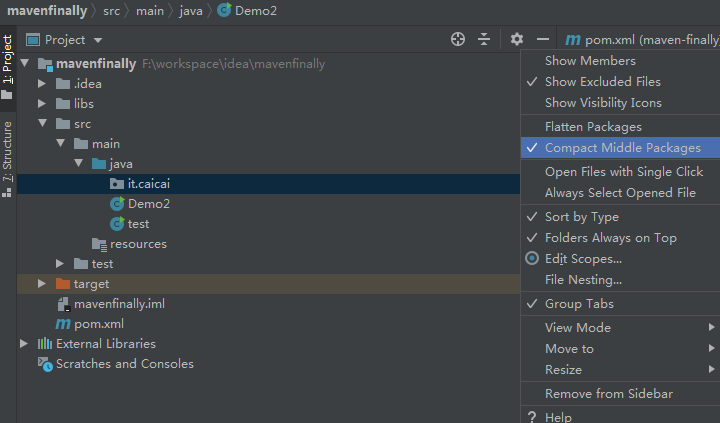Select the it.caicai package

click(x=149, y=184)
